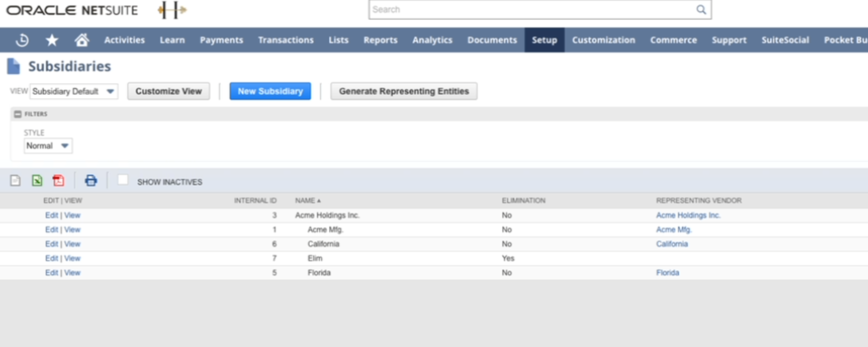The width and height of the screenshot is (868, 347).
Task: Sort by the Internal ID column header
Action: click(x=255, y=200)
